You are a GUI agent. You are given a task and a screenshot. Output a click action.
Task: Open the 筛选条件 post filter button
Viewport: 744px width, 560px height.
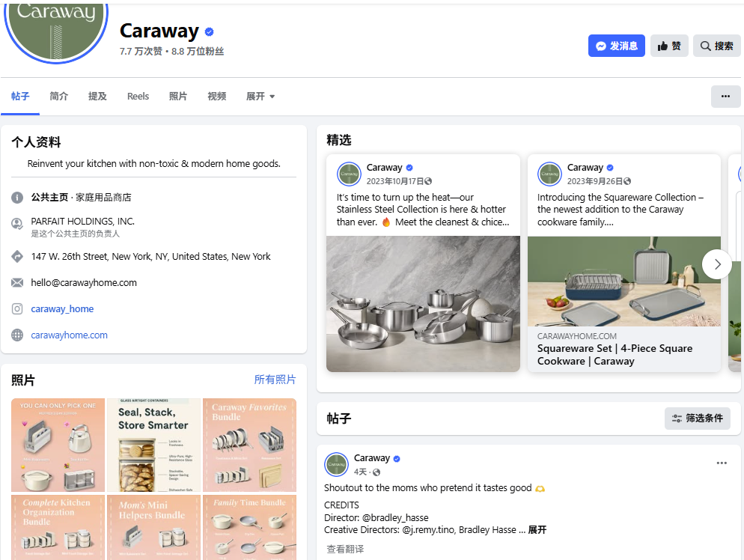(x=698, y=418)
